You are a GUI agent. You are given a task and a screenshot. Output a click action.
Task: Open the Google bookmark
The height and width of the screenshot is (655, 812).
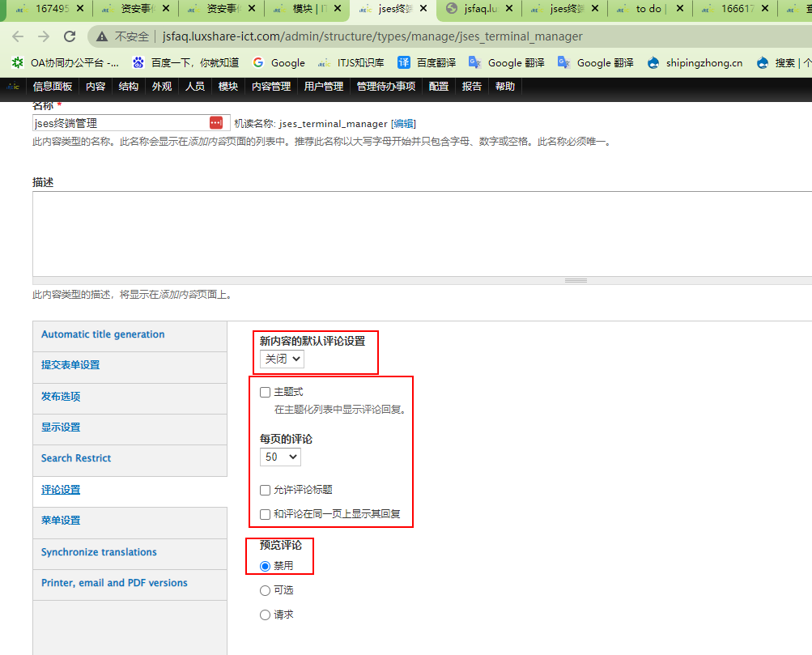pyautogui.click(x=278, y=62)
